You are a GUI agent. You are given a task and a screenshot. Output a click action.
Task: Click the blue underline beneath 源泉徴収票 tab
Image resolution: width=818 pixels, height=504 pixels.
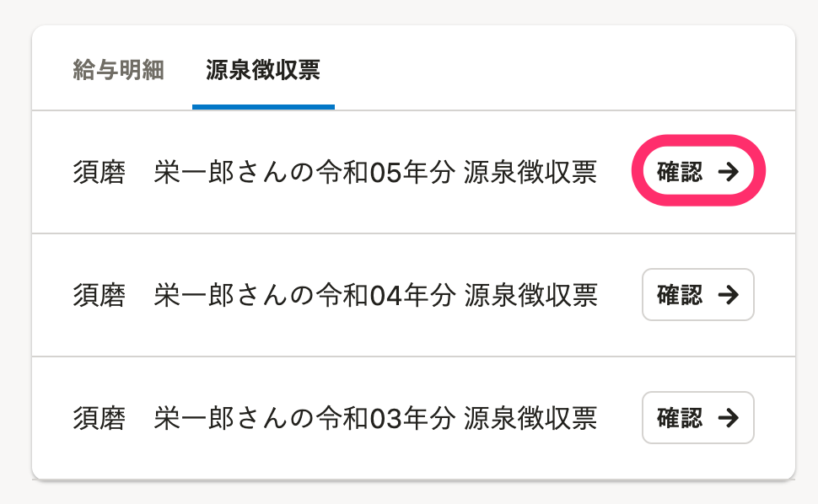click(x=263, y=107)
